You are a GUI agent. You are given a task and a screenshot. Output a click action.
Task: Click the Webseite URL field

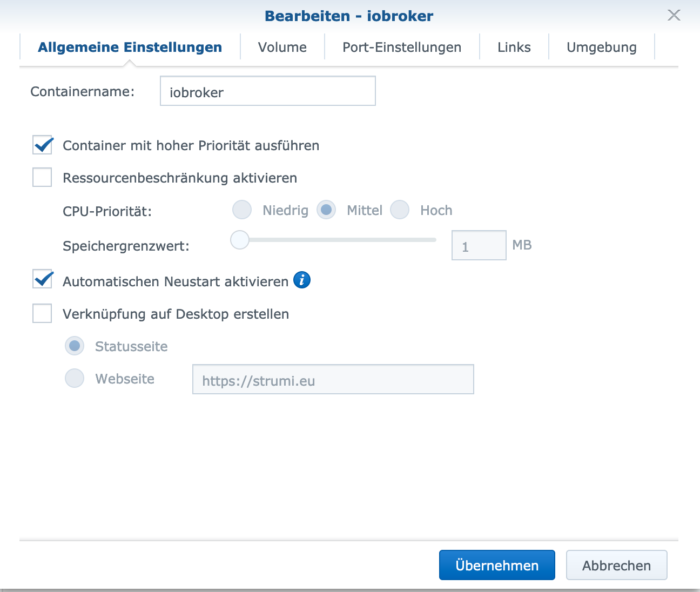click(333, 379)
